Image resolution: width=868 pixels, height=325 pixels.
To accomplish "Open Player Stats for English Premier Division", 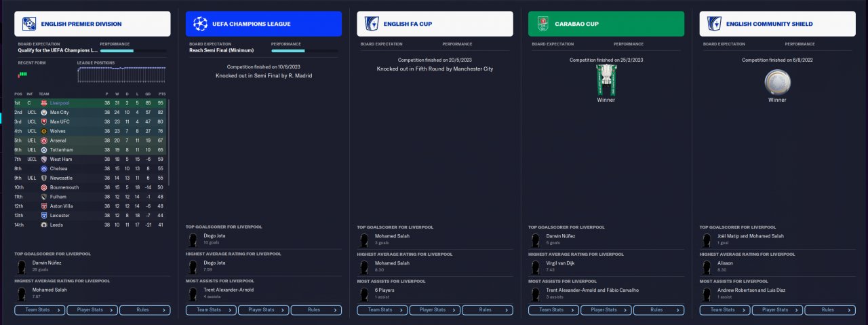I will [x=92, y=310].
